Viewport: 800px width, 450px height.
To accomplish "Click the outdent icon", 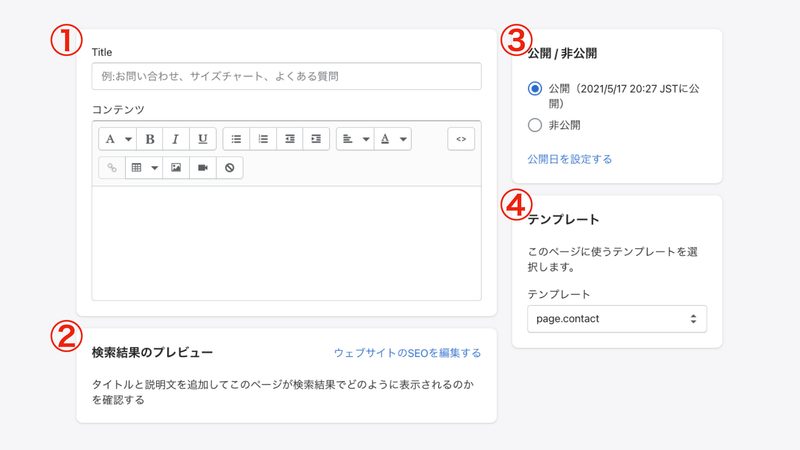I will pyautogui.click(x=289, y=139).
